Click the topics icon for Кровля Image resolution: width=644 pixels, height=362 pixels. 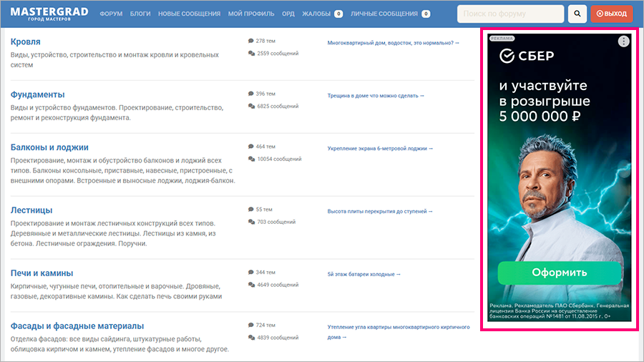tap(250, 41)
